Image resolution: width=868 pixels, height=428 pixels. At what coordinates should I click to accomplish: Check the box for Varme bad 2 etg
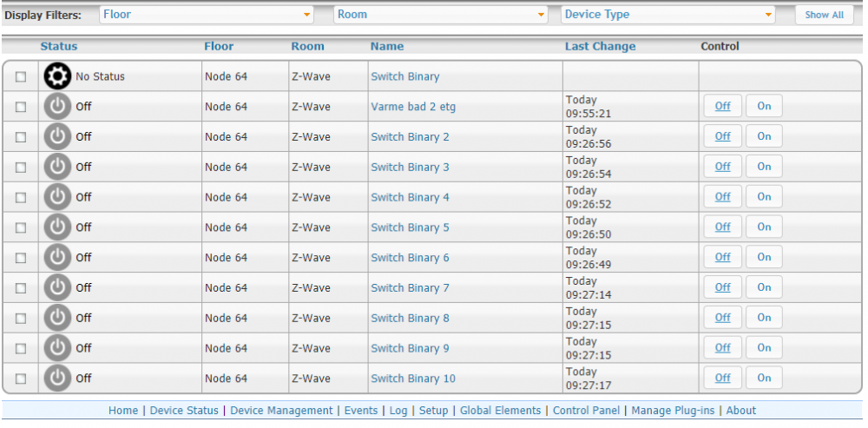[21, 108]
